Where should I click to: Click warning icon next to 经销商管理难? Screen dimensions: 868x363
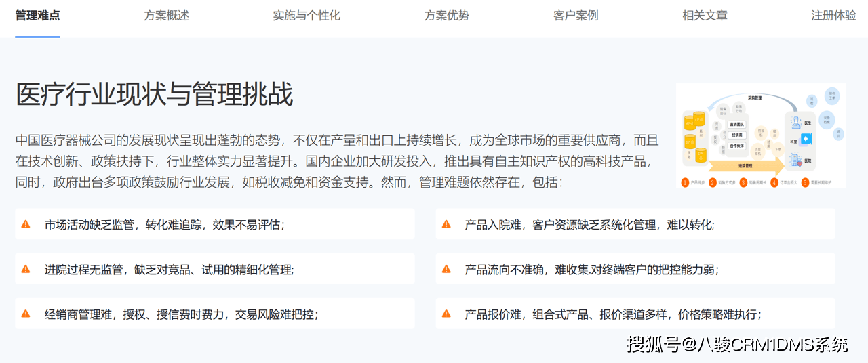pyautogui.click(x=26, y=314)
